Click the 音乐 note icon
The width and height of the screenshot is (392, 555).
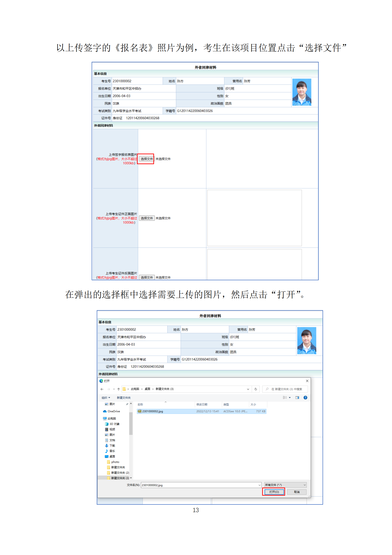106,451
